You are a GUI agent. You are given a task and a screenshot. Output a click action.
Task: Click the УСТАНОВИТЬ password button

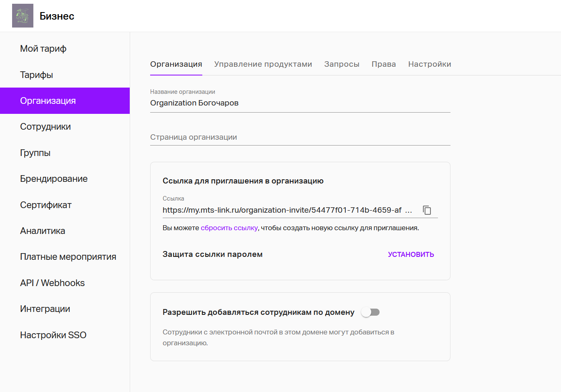(411, 254)
